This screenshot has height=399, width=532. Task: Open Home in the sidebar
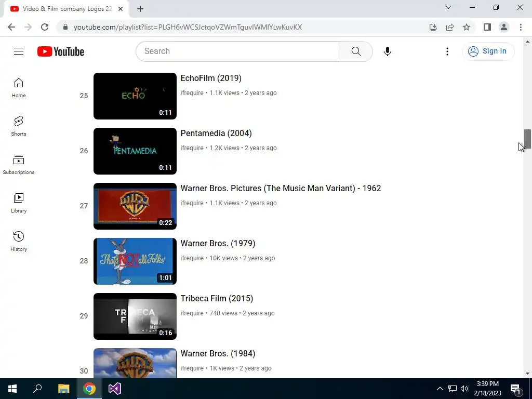[19, 88]
